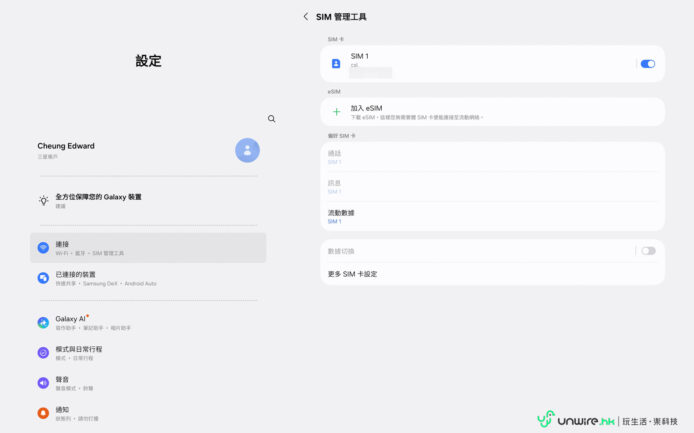Open the 已連接的裝置 settings row
The height and width of the screenshot is (433, 694).
148,278
